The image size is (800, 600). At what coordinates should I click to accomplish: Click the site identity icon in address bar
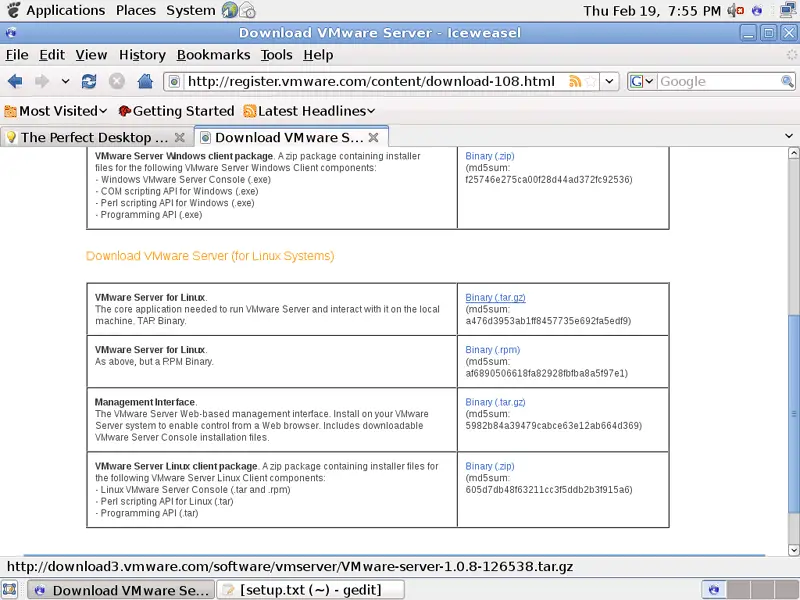[x=174, y=82]
